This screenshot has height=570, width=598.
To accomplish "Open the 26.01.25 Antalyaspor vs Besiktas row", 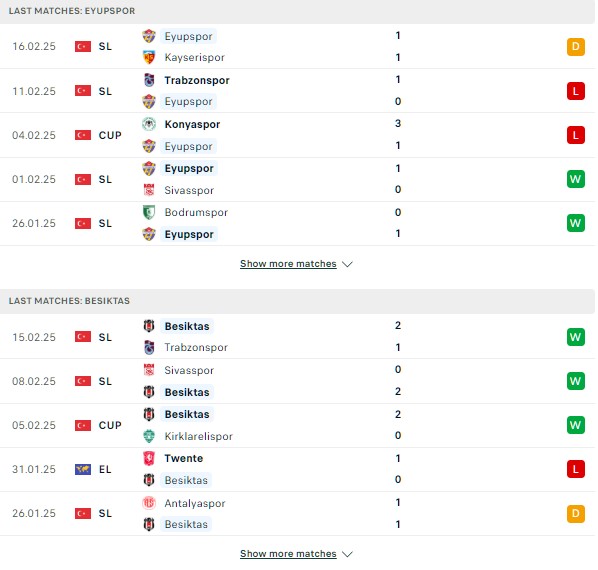I will point(297,514).
